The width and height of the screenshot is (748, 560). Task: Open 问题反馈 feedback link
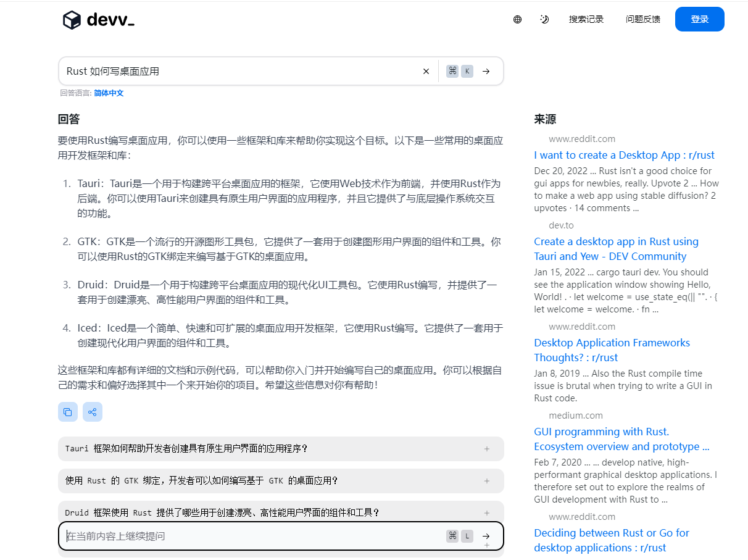(643, 19)
